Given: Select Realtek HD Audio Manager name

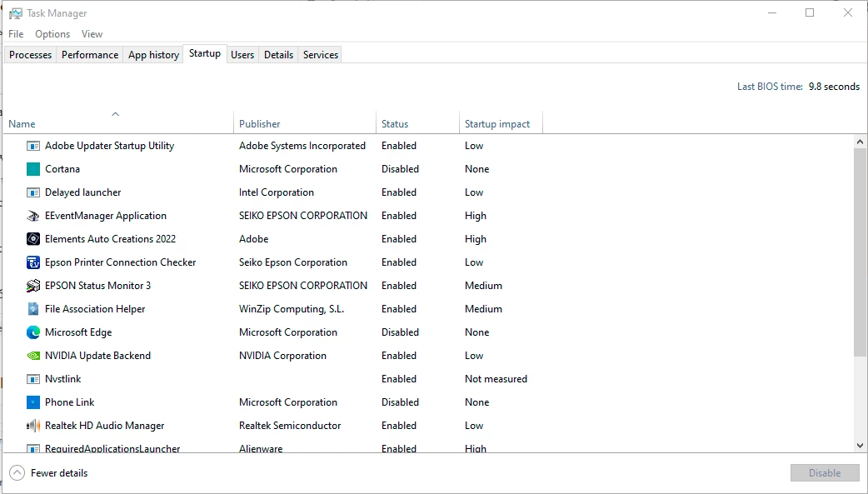Looking at the screenshot, I should (x=105, y=426).
